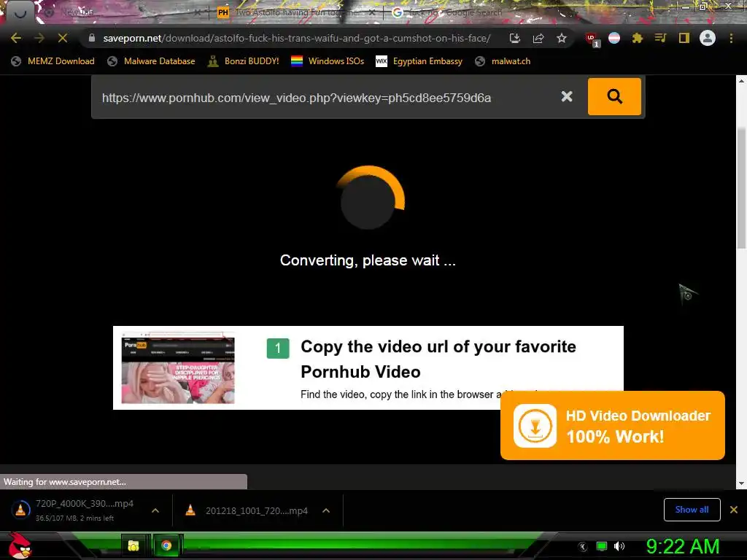Open Chrome's three-dot menu
Image resolution: width=747 pixels, height=560 pixels.
(731, 38)
